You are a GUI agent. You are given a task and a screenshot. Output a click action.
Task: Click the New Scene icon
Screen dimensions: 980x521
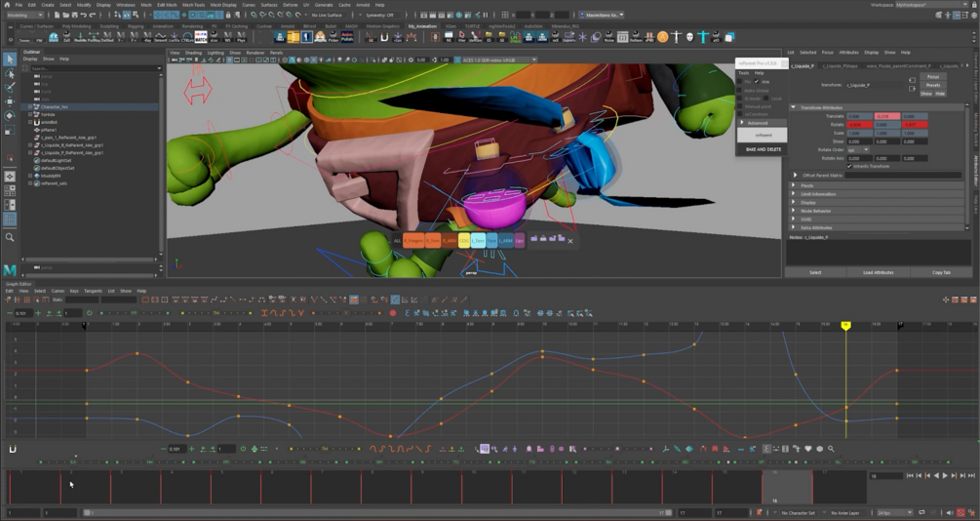pos(57,15)
